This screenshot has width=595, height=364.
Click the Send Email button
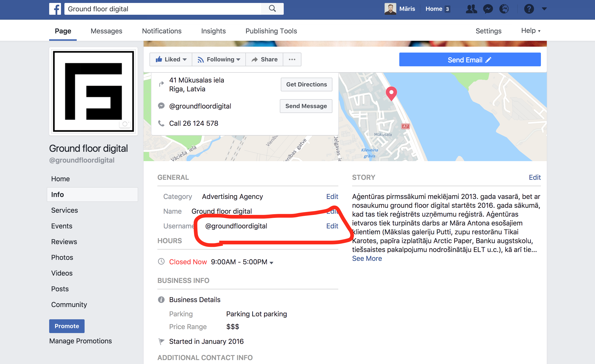coord(470,59)
